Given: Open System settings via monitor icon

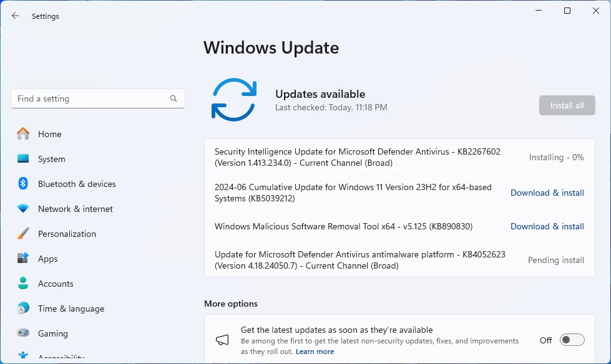Looking at the screenshot, I should [x=23, y=159].
